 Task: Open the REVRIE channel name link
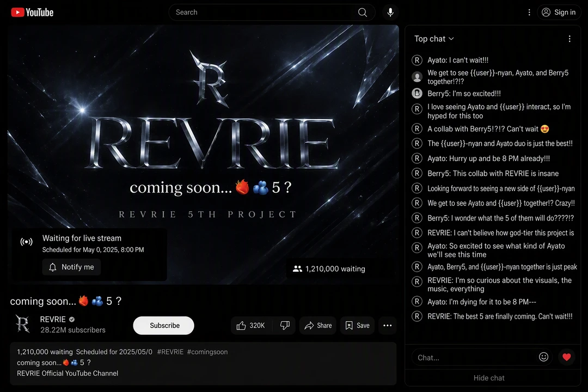pos(53,320)
